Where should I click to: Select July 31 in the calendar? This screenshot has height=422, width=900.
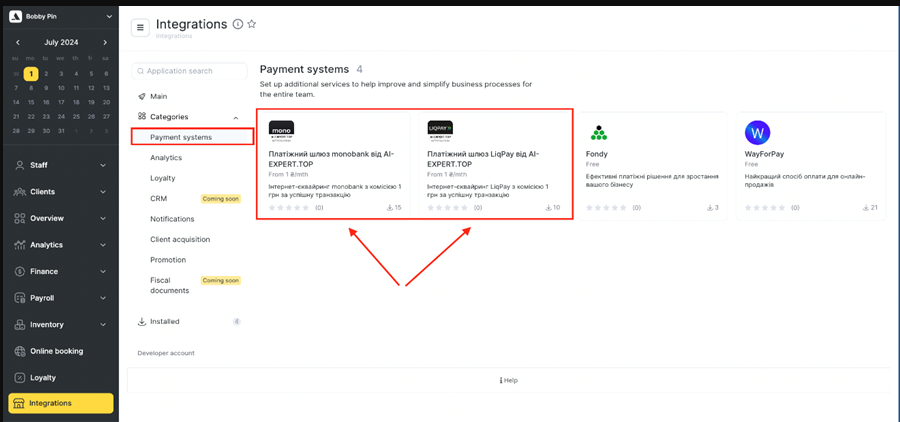point(61,131)
